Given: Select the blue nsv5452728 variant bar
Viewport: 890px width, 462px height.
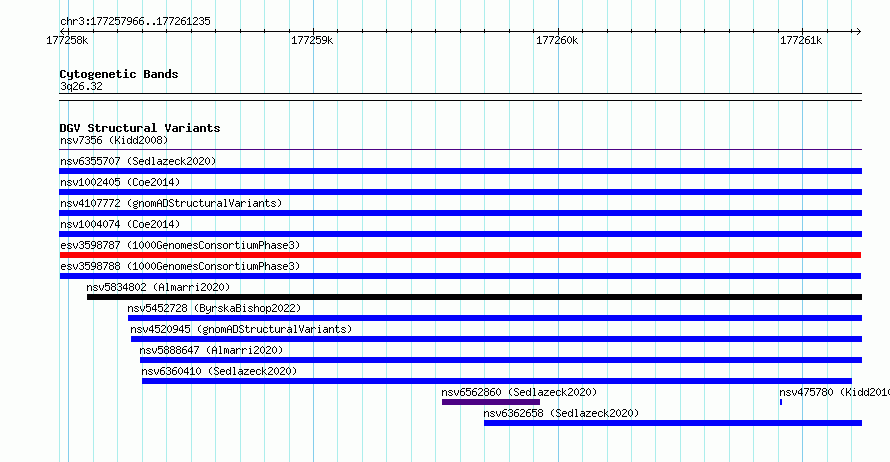Looking at the screenshot, I should pos(495,318).
